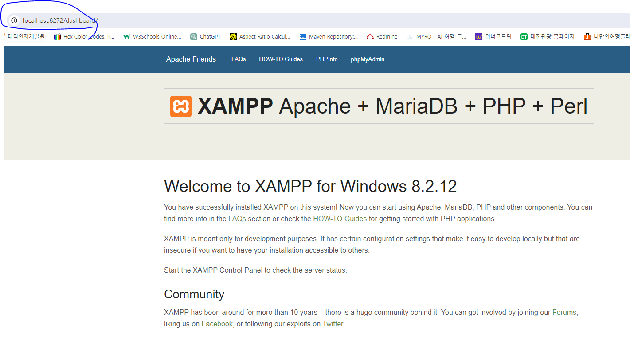Open the Facebook community link
The image size is (630, 364).
coord(217,324)
